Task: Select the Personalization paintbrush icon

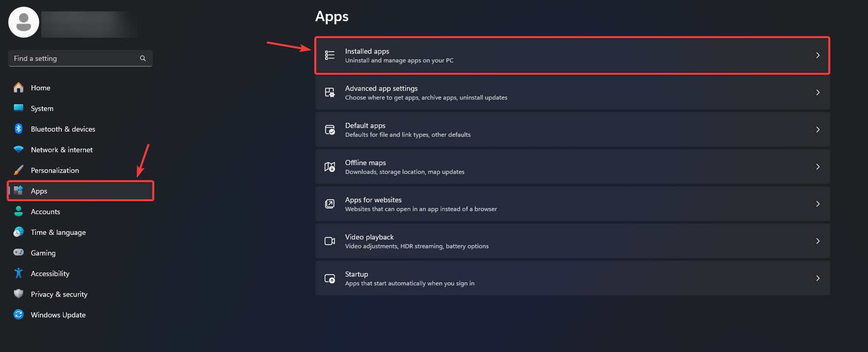Action: pyautogui.click(x=18, y=170)
